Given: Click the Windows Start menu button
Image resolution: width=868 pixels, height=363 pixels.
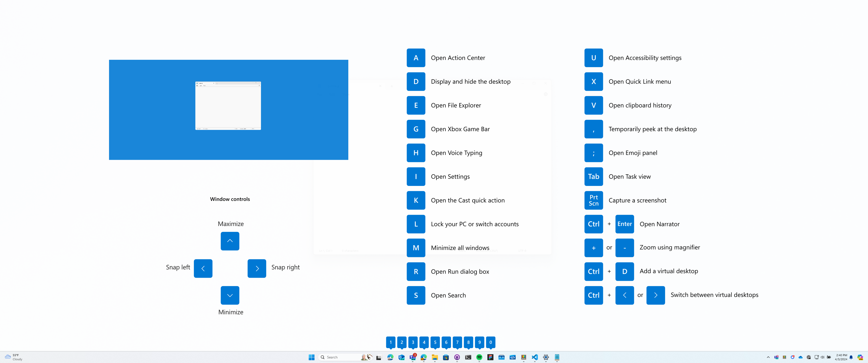Looking at the screenshot, I should click(x=312, y=357).
